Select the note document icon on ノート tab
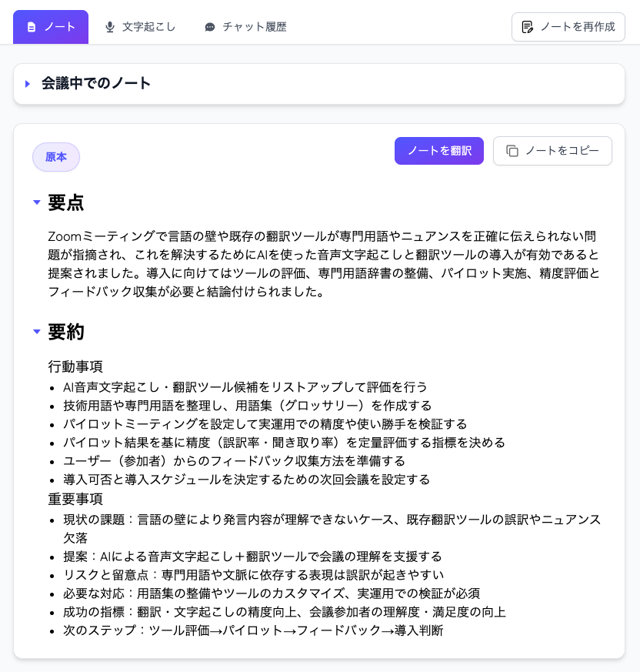Screen dimensions: 640x672 click(29, 26)
